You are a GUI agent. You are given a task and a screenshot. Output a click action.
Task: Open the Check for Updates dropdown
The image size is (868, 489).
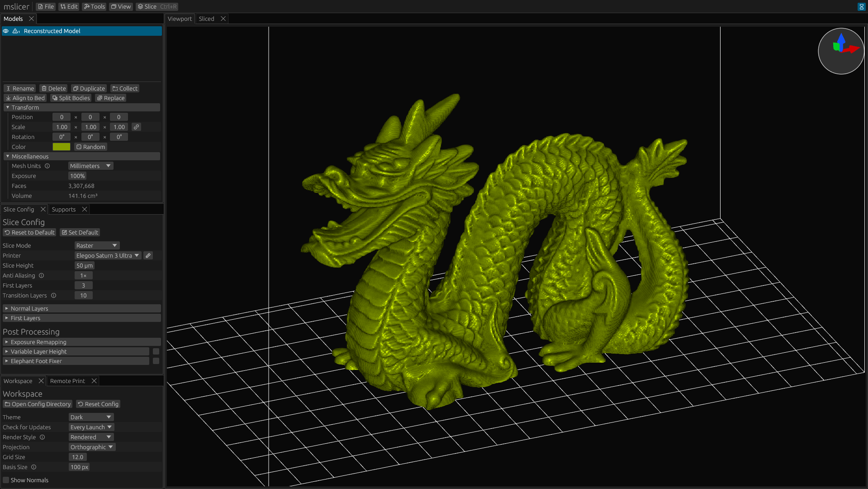(x=91, y=427)
